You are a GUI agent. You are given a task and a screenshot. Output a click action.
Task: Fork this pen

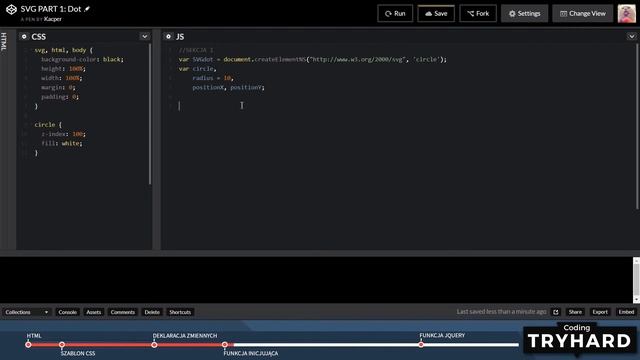(478, 13)
